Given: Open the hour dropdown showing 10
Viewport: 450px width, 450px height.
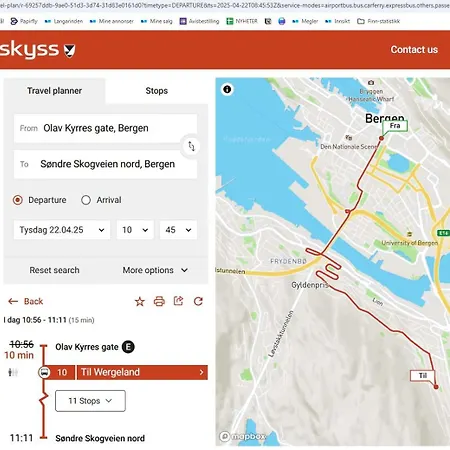Looking at the screenshot, I should pyautogui.click(x=135, y=230).
